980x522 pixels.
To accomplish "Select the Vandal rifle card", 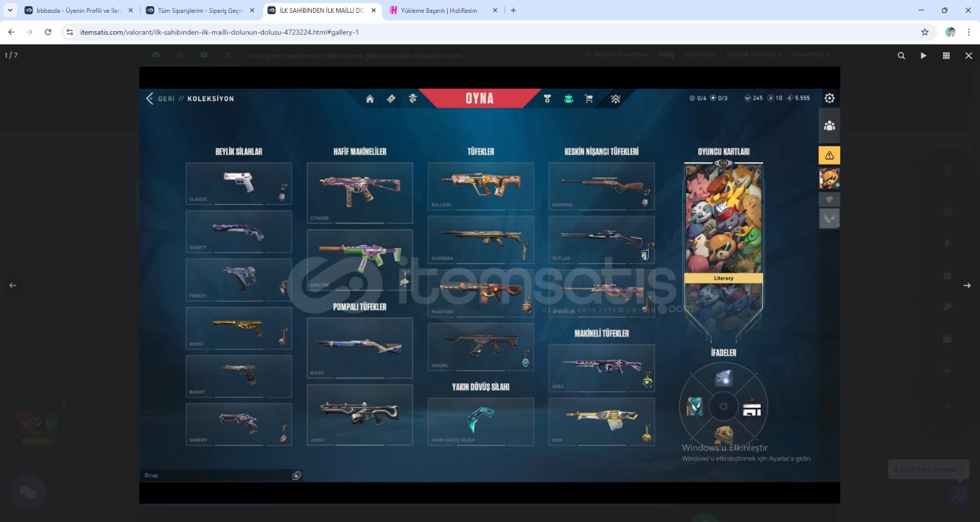I will [x=481, y=347].
